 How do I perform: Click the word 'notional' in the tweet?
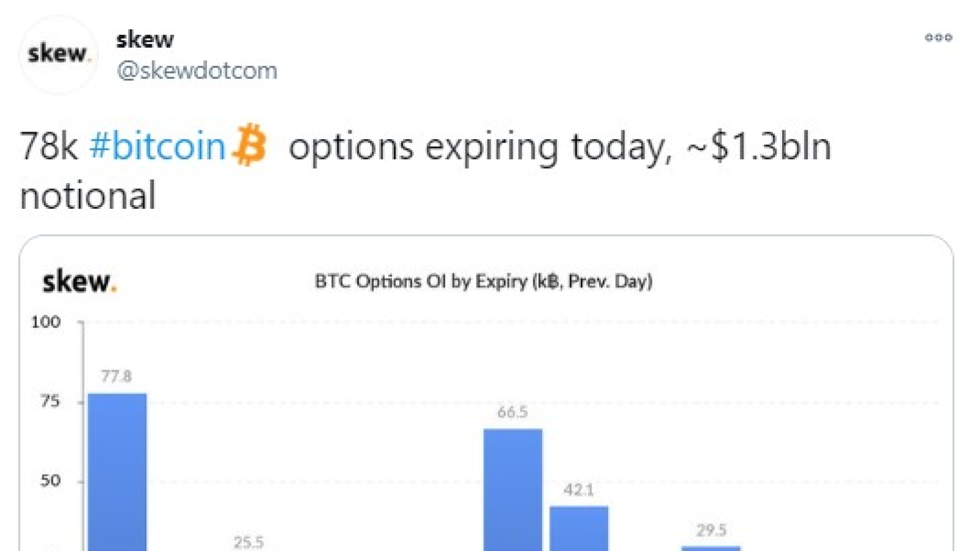tap(88, 195)
